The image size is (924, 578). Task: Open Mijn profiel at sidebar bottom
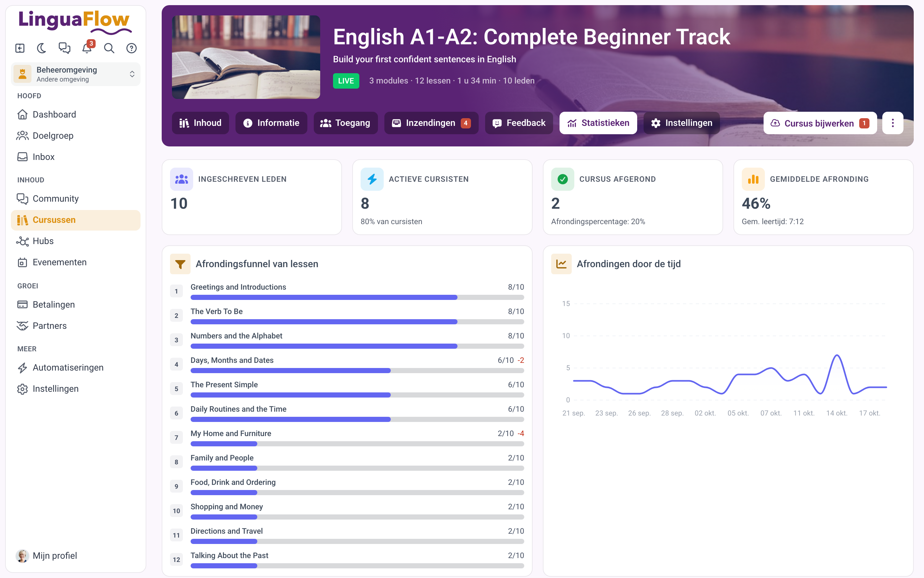point(76,556)
